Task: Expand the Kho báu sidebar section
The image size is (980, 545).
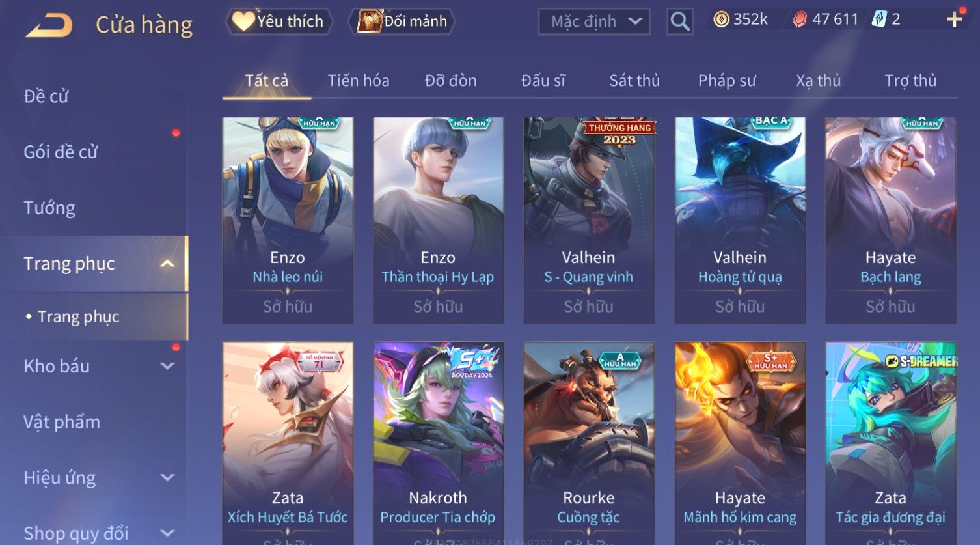Action: 167,366
